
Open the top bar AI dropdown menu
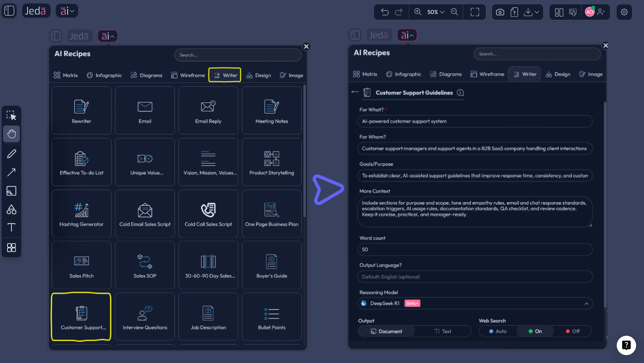[x=67, y=11]
